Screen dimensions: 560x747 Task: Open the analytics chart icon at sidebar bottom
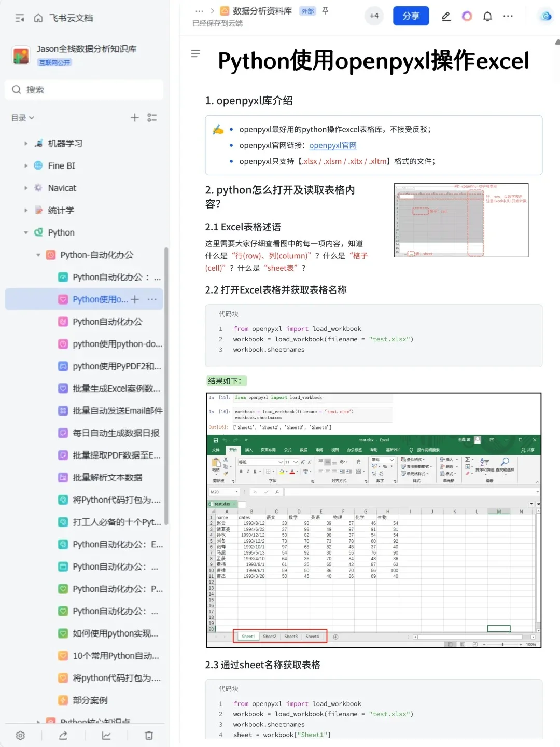click(106, 735)
